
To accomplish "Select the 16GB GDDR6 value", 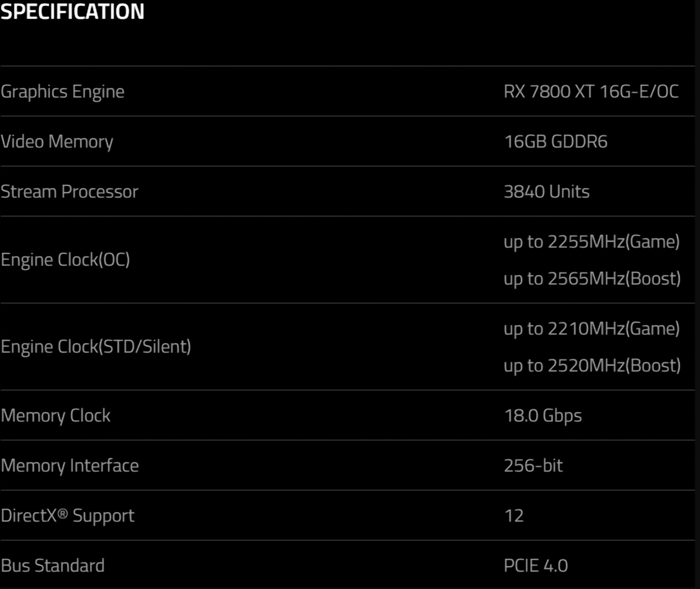I will (x=556, y=141).
